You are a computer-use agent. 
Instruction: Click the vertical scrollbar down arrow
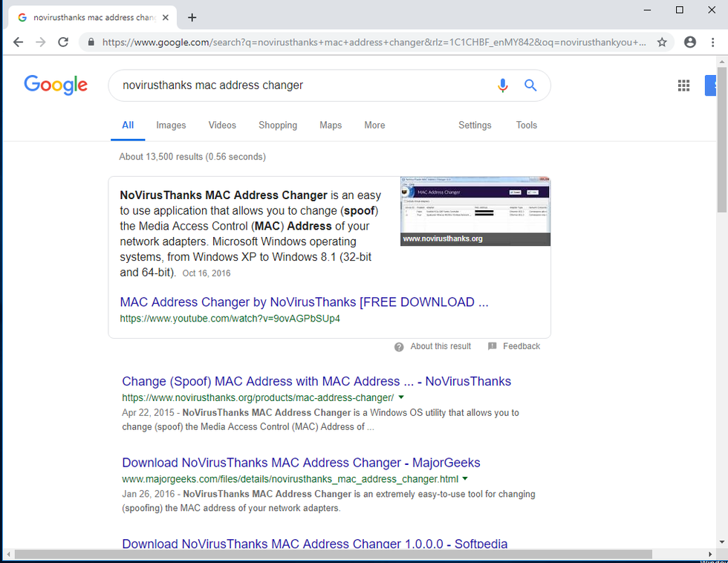tap(721, 541)
